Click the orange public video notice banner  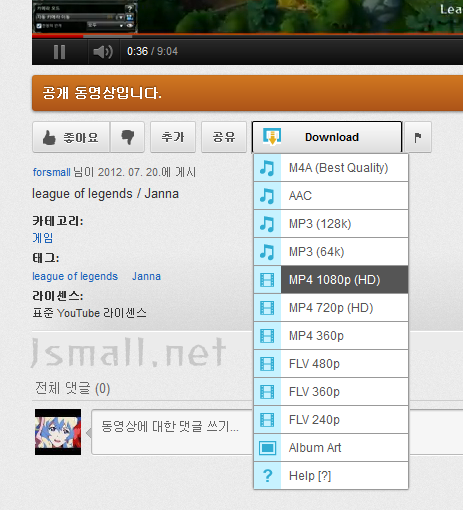click(x=247, y=93)
